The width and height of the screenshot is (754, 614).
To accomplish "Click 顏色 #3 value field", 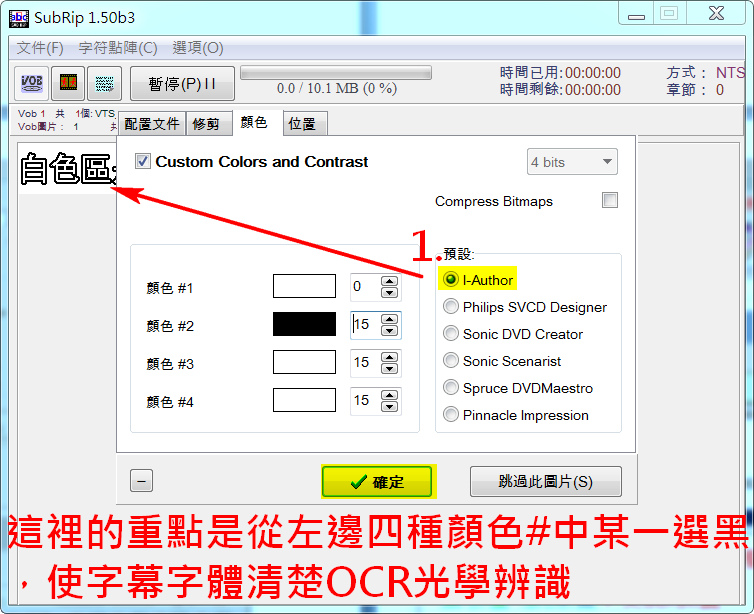I will point(365,363).
